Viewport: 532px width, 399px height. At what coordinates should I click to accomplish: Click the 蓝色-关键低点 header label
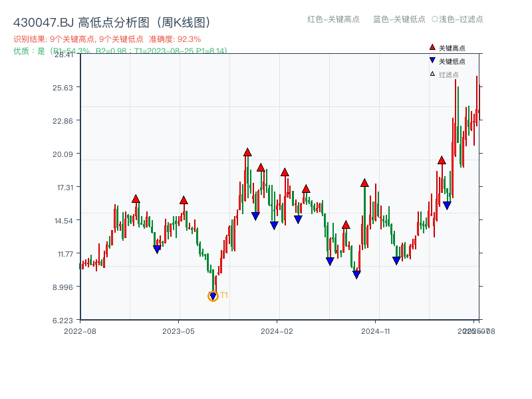click(399, 19)
